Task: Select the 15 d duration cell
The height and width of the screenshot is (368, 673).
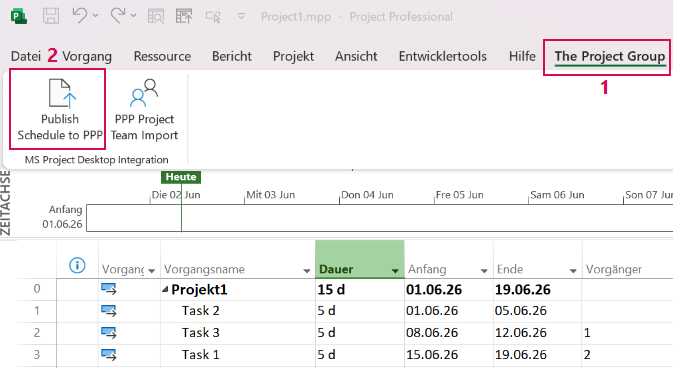Action: coord(360,289)
